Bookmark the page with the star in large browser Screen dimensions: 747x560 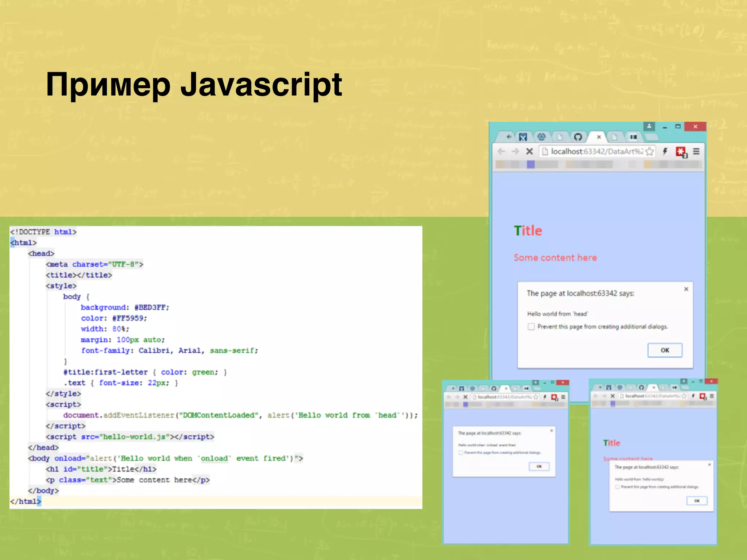(649, 151)
